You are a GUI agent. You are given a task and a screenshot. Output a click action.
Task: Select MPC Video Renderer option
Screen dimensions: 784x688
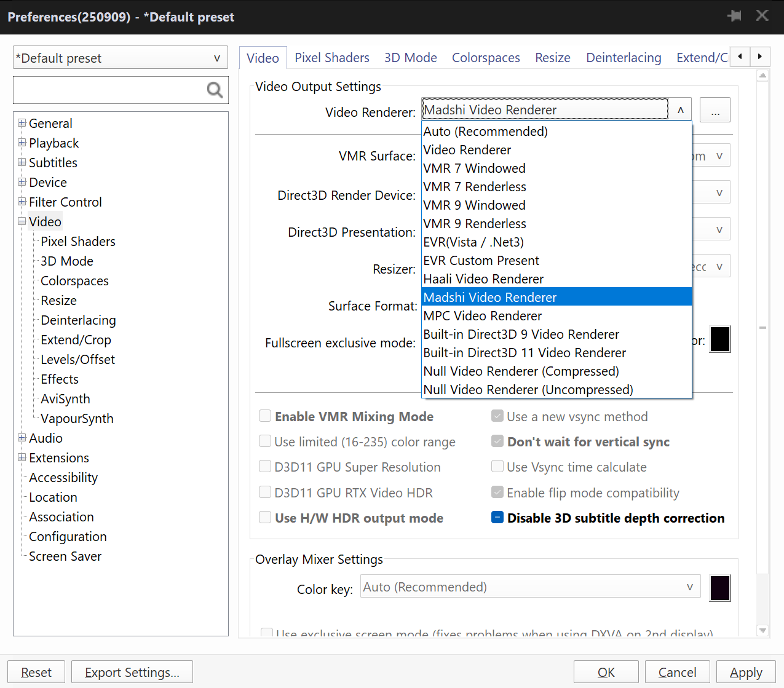pos(556,315)
